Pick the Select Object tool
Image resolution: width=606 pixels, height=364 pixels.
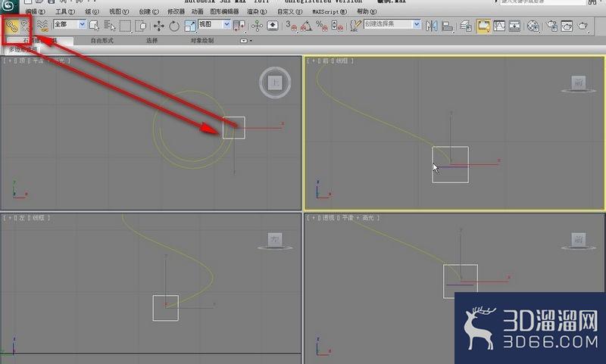94,26
